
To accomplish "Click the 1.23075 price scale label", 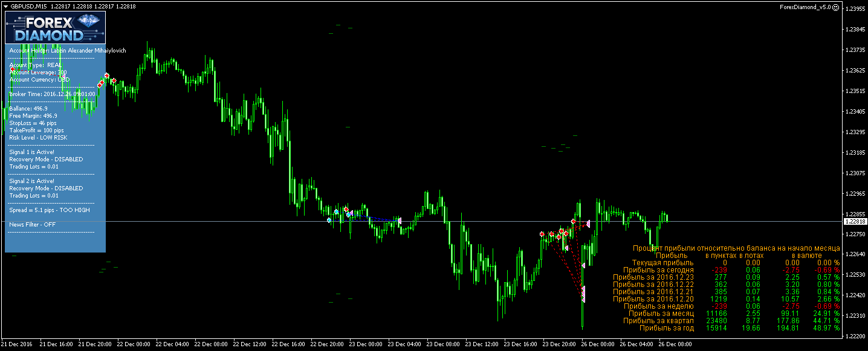I will 855,173.
